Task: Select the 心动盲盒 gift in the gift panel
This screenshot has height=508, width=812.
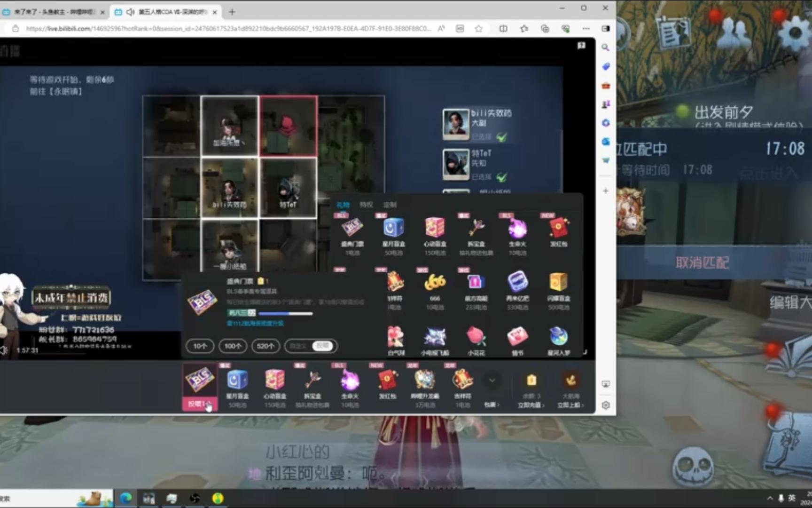Action: point(435,234)
